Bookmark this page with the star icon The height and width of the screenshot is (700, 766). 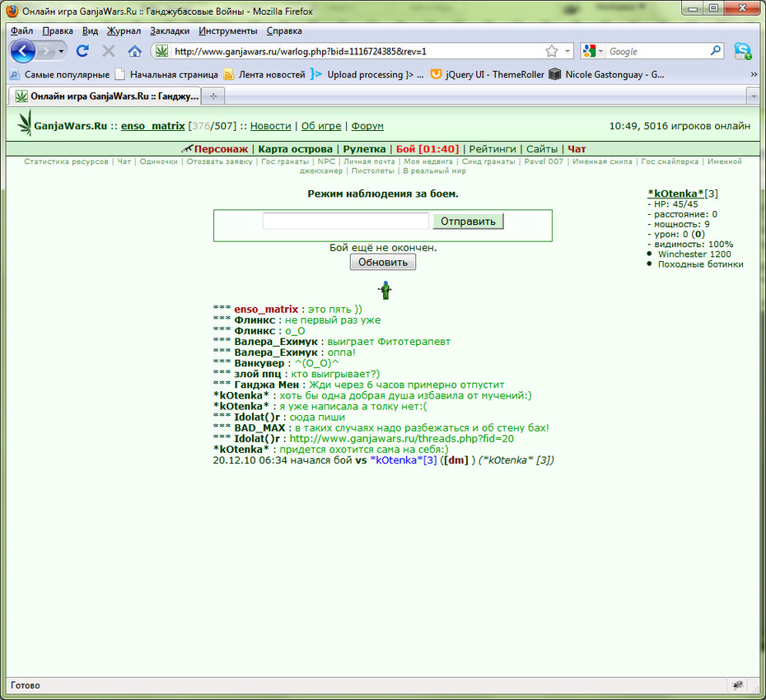pyautogui.click(x=552, y=51)
